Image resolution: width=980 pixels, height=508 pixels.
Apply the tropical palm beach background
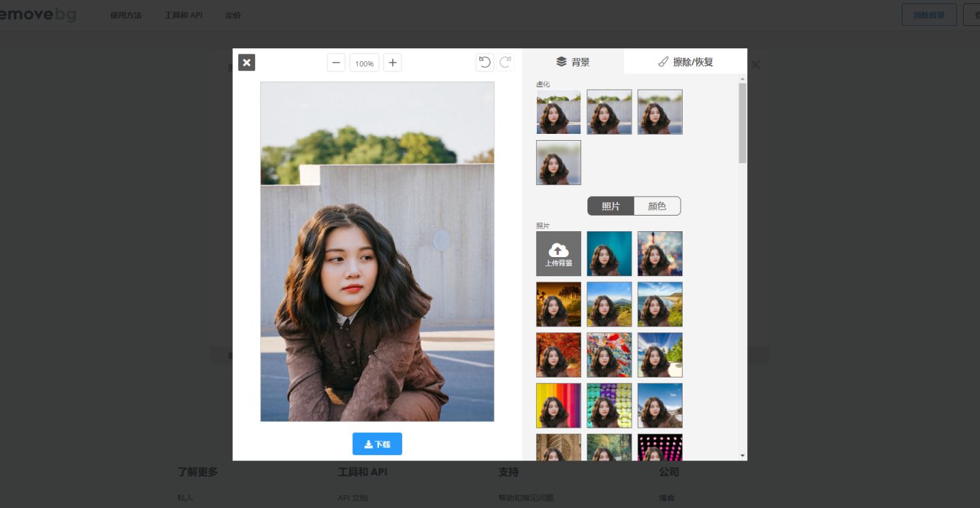click(660, 355)
